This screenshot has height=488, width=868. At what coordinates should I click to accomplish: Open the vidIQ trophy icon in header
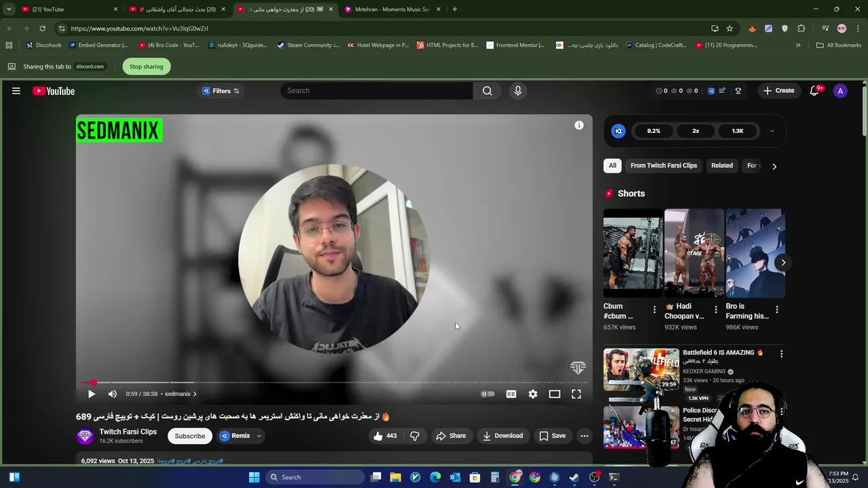coord(738,91)
